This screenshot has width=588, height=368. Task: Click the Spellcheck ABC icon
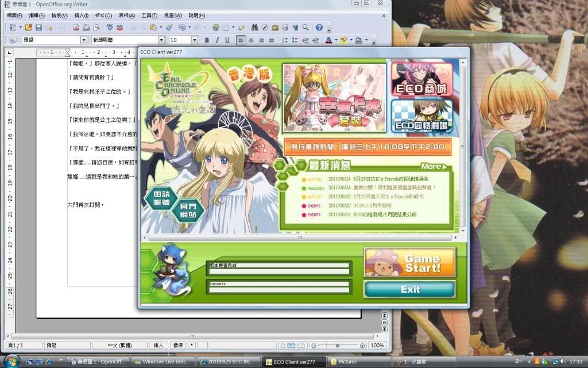coord(109,27)
